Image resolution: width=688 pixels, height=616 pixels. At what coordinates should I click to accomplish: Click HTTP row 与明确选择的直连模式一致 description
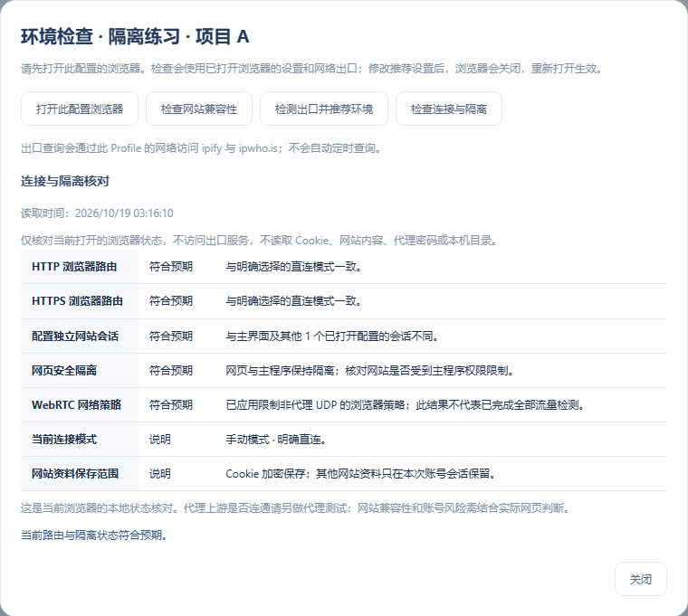point(293,267)
